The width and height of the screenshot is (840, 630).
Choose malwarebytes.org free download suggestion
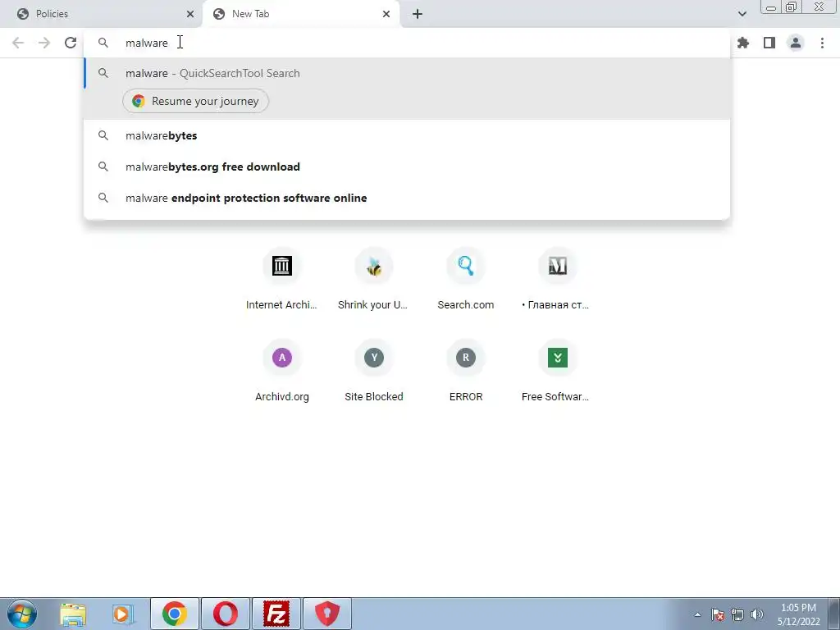[x=407, y=167]
